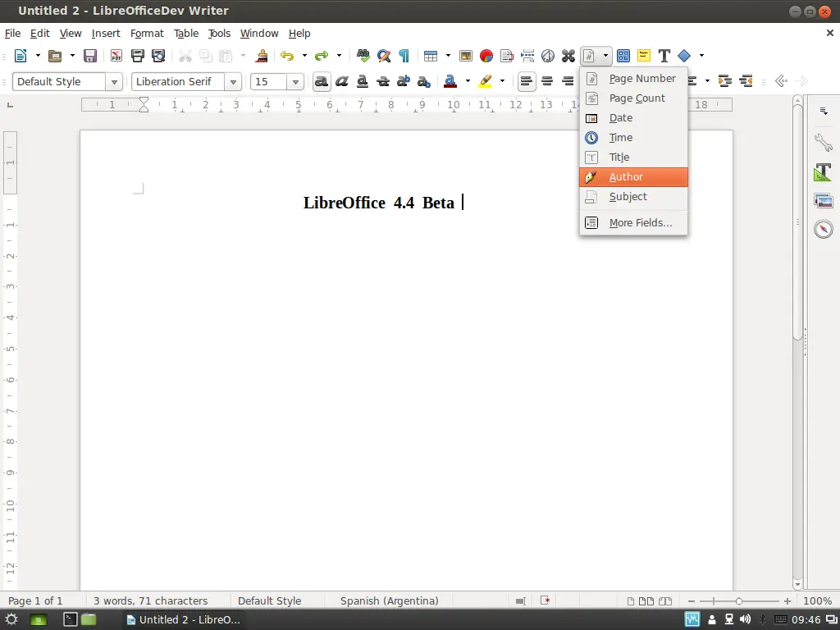Click the word count in the status bar
The image size is (840, 630).
151,601
